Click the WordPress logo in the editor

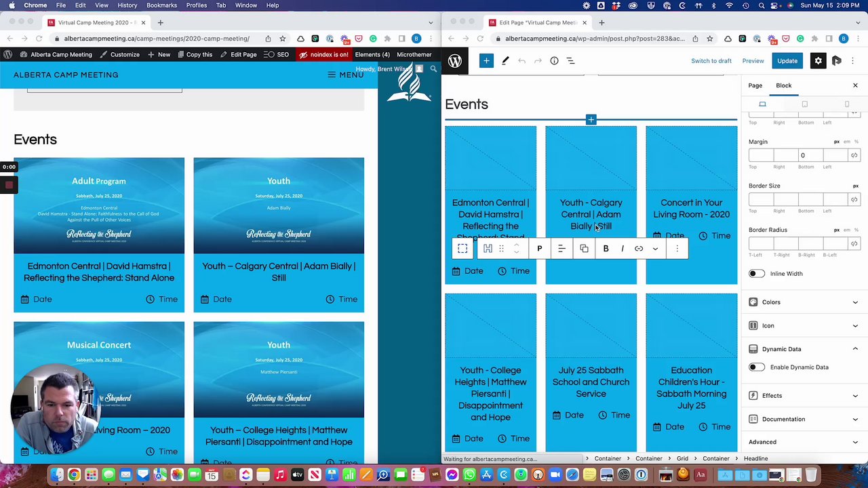455,61
